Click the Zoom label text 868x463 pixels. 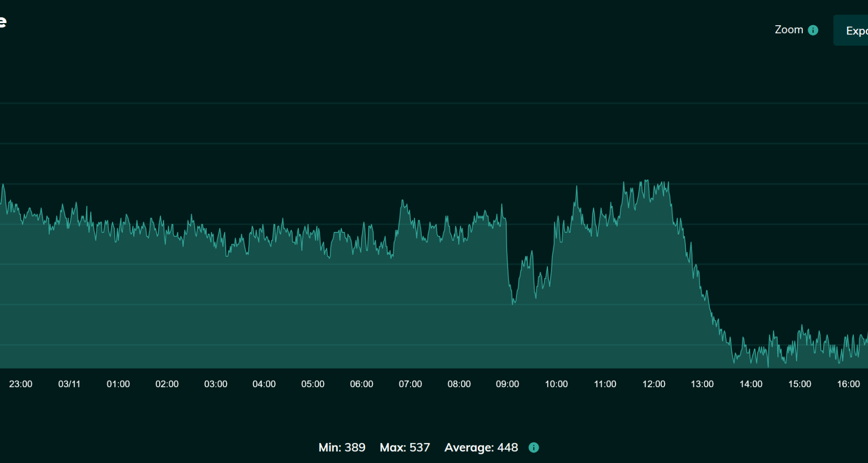(788, 30)
